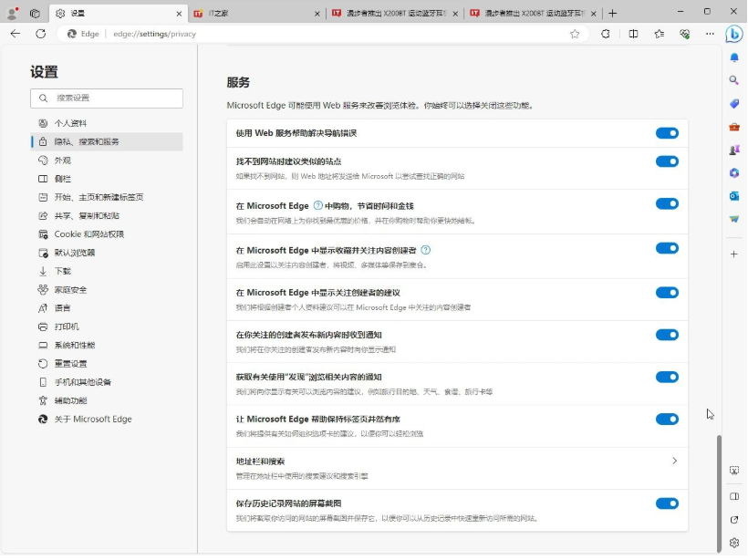Open help icon beside 显示收藏并关注内容创建者
Viewport: 748px width, 560px height.
[425, 250]
